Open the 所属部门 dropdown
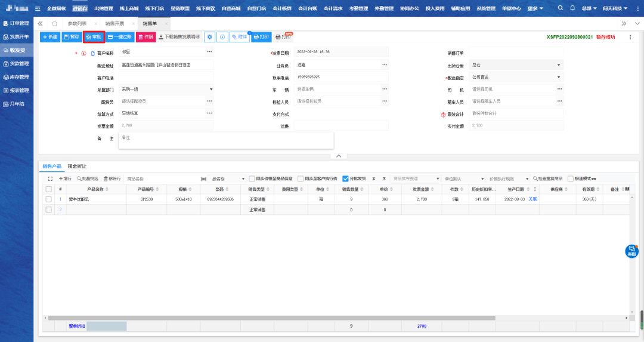 210,90
